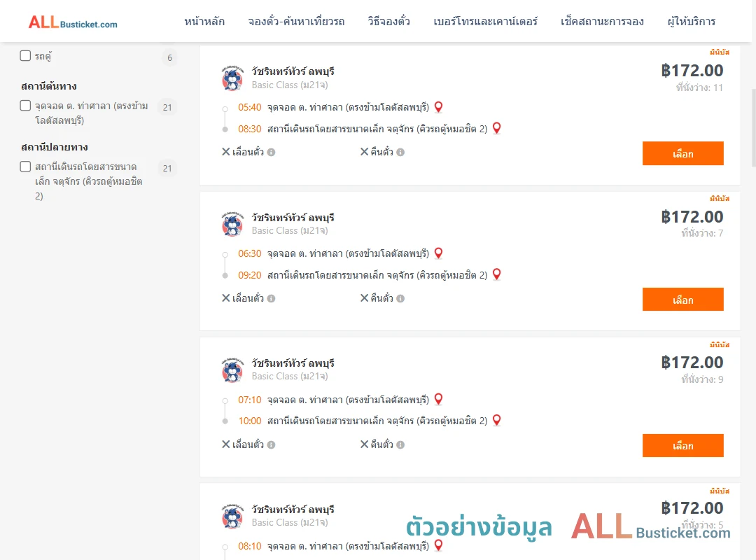Click the 09:20 arrival time
Screen dimensions: 756x560
pyautogui.click(x=250, y=275)
